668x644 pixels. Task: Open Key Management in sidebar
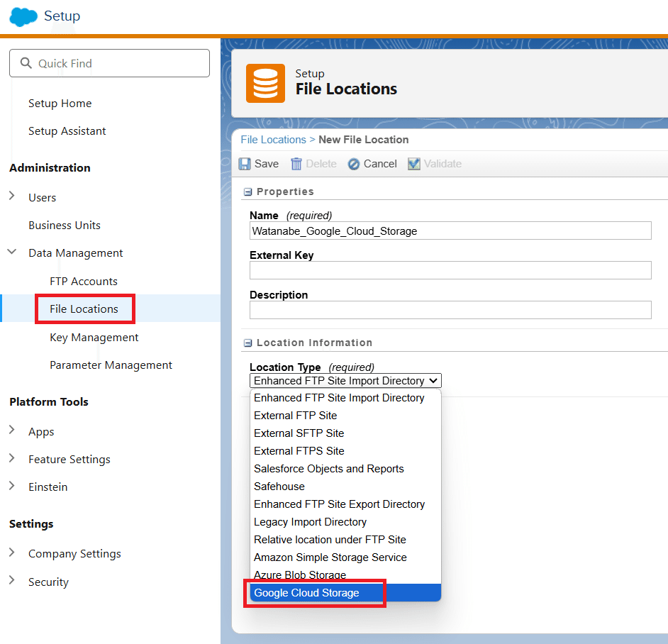click(94, 338)
